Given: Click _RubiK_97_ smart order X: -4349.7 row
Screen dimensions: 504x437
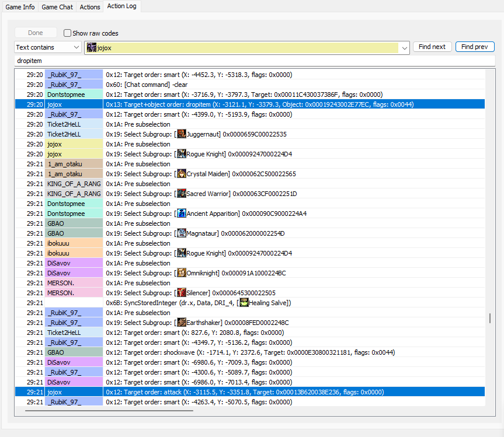Looking at the screenshot, I should [250, 342].
